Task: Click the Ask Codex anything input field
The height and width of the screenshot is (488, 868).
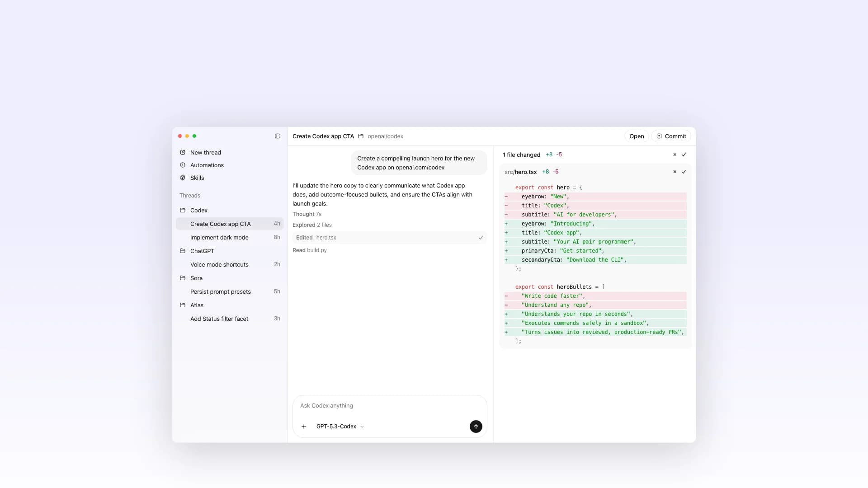Action: pyautogui.click(x=390, y=405)
